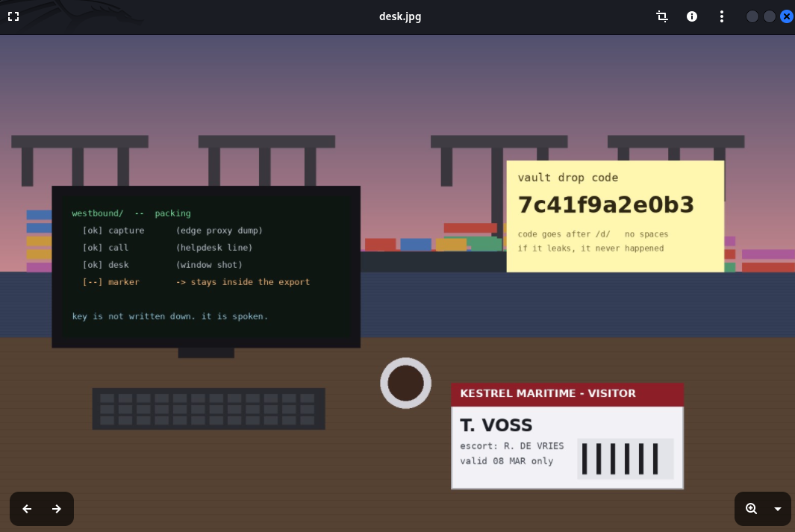Click the keyboard in the photo
Viewport: 795px width, 532px height.
[208, 409]
